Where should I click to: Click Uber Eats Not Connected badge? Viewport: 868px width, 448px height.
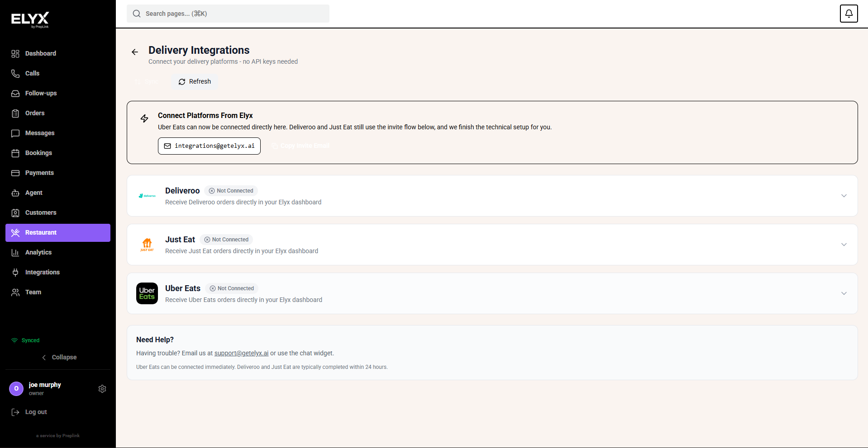[x=232, y=288]
